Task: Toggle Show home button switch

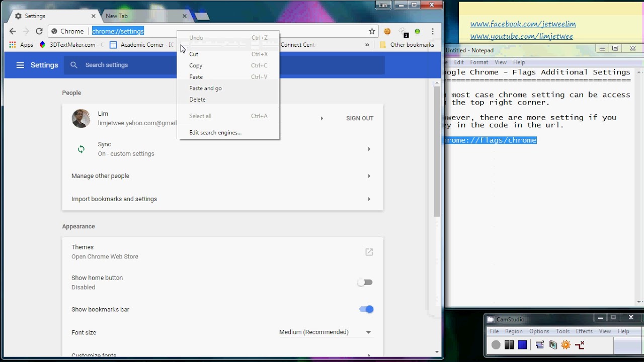Action: pos(365,283)
